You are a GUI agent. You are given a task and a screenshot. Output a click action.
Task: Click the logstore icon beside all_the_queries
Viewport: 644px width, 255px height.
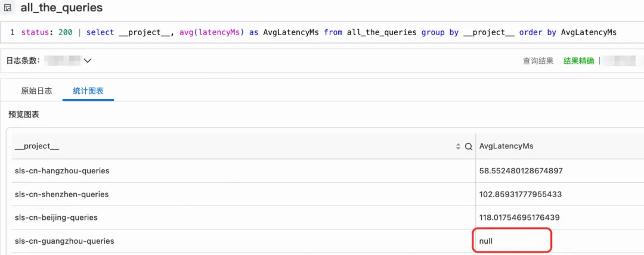8,8
